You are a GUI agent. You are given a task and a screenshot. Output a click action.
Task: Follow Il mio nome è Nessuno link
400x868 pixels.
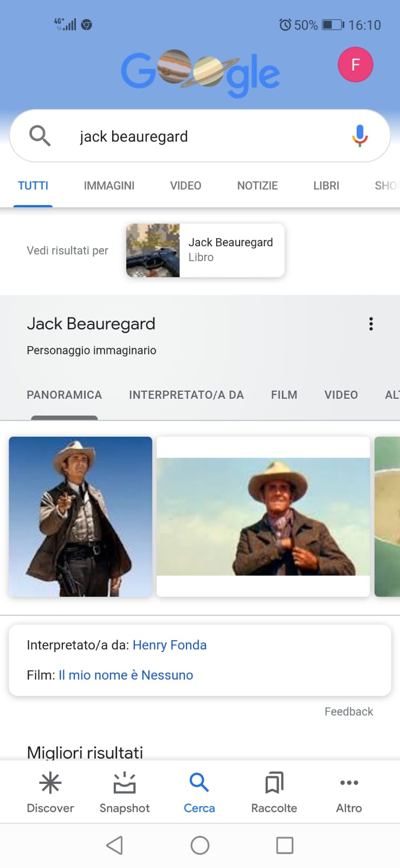click(x=126, y=675)
